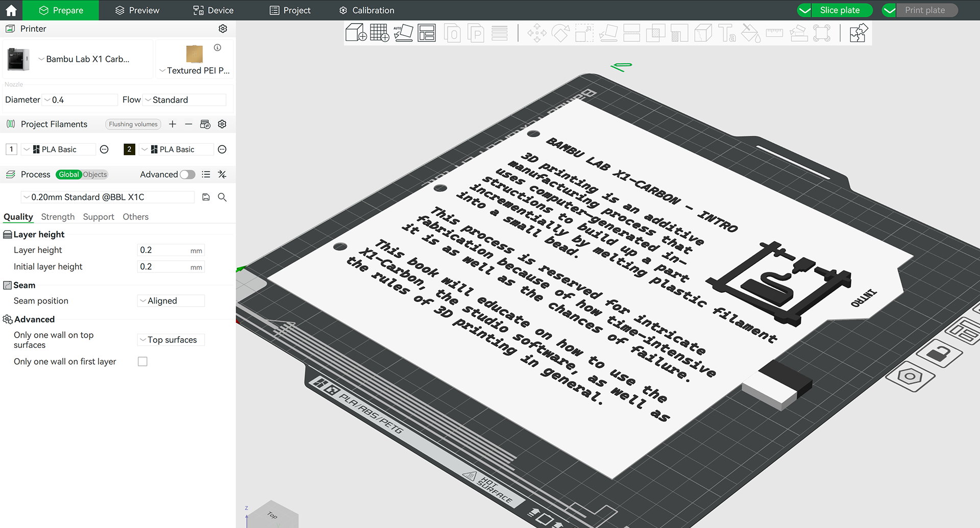
Task: Search process settings with magnifier icon
Action: (222, 197)
